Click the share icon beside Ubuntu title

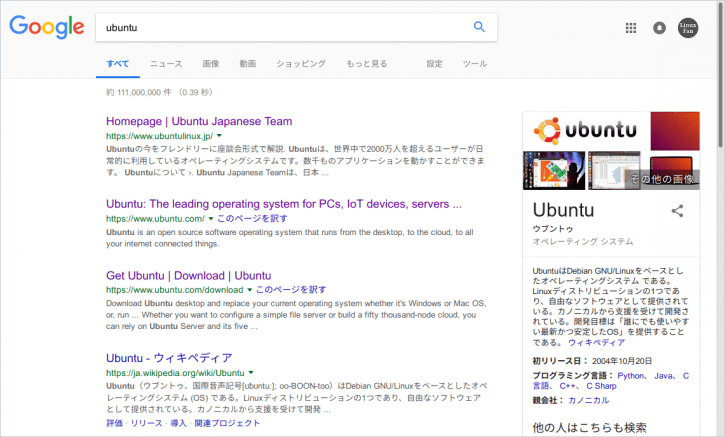pos(677,211)
